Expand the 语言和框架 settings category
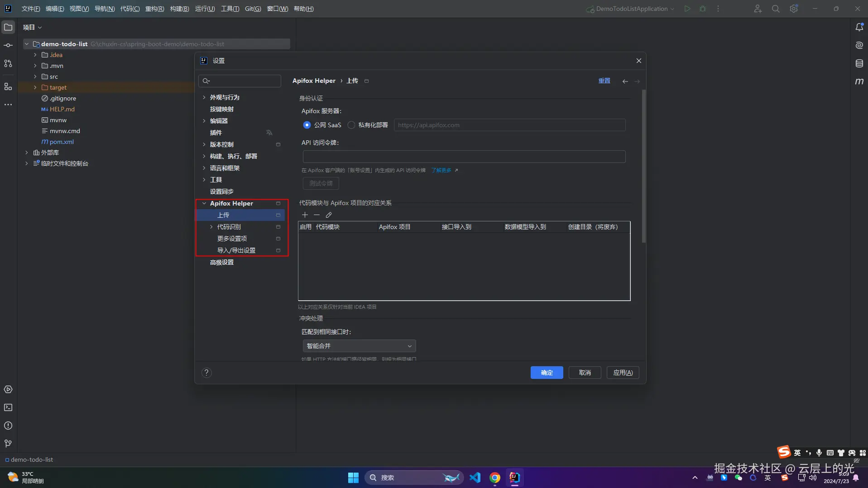 coord(204,168)
